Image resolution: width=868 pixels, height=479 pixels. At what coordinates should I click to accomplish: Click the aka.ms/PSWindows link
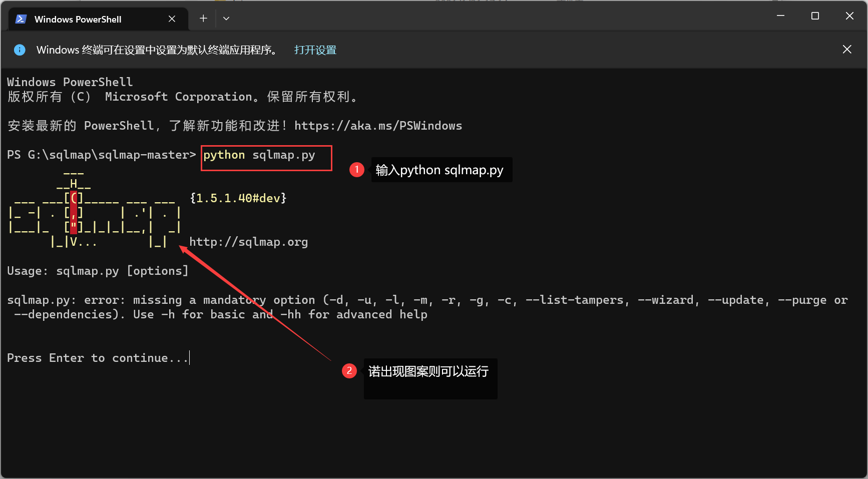(378, 126)
